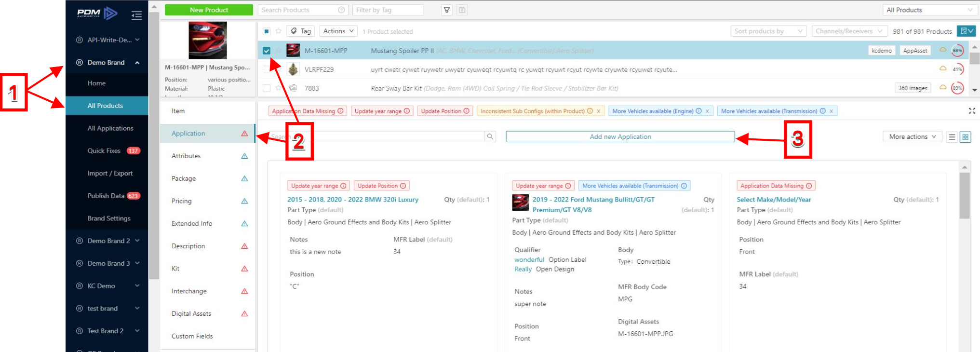Toggle the select-all products checkbox
The height and width of the screenshot is (352, 980).
point(267,31)
